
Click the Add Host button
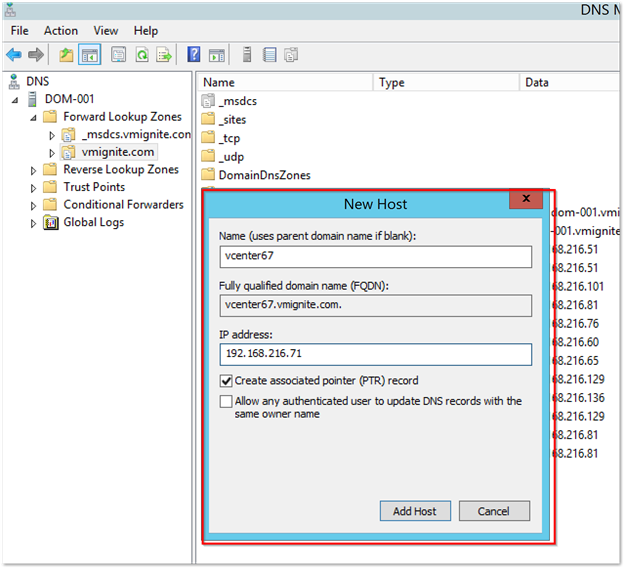click(x=414, y=511)
